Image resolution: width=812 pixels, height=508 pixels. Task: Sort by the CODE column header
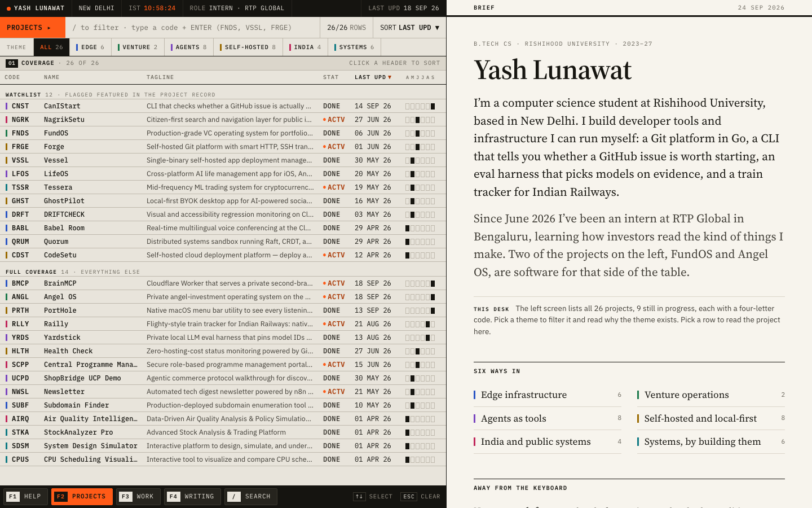tap(12, 77)
